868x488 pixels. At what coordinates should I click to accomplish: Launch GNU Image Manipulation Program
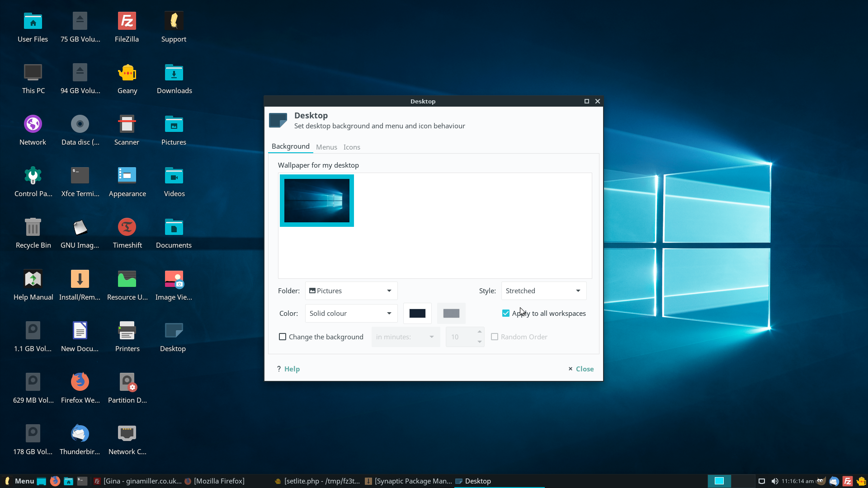point(79,228)
